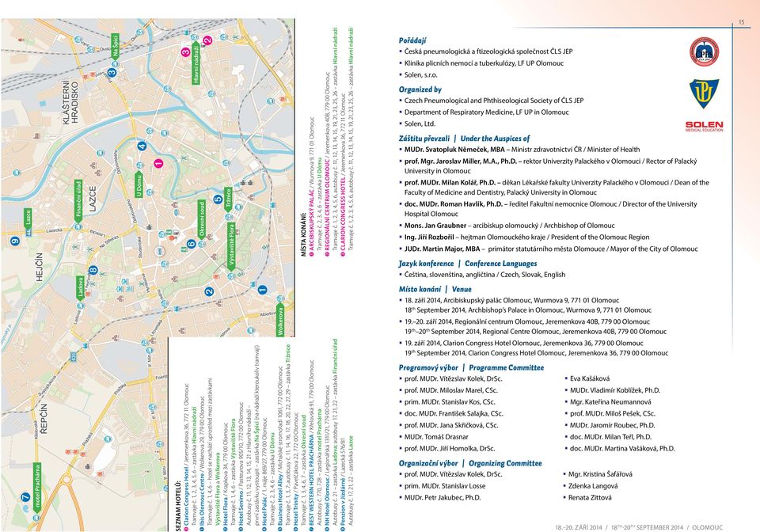The height and width of the screenshot is (532, 760).
Task: Click the SOLEN Medical Education logo
Action: [x=704, y=127]
